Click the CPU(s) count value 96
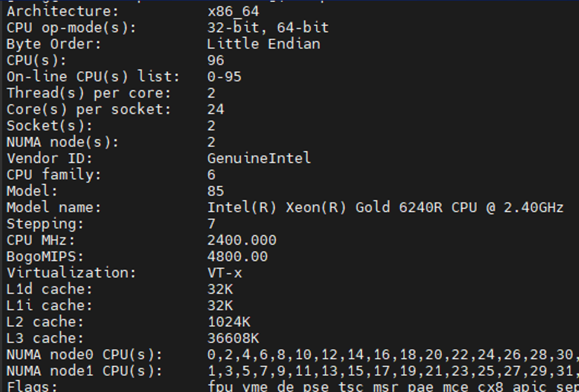Viewport: 579px width, 392px height. click(216, 60)
